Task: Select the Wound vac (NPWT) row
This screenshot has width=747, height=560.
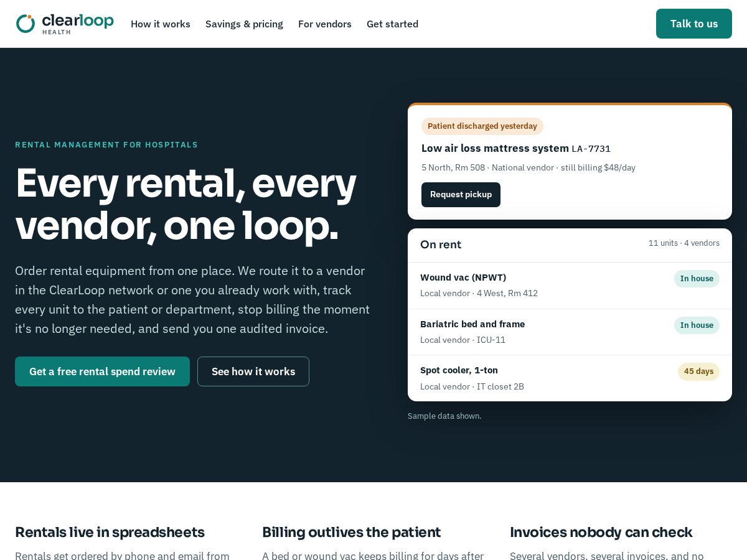Action: pyautogui.click(x=570, y=286)
